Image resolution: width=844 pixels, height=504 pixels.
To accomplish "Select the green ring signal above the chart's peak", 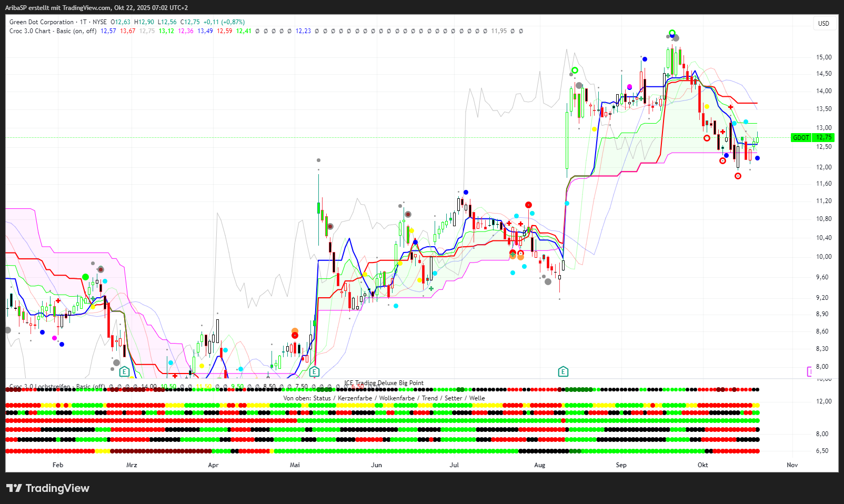I will tap(672, 33).
